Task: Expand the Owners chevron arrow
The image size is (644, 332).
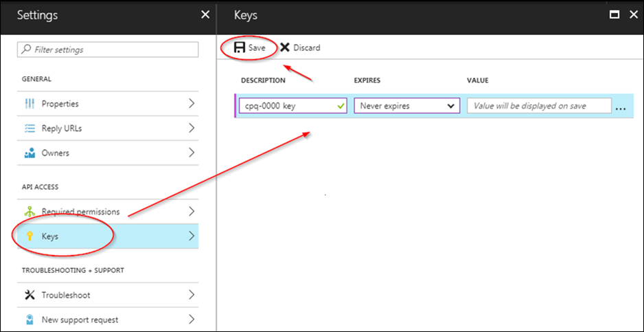Action: pyautogui.click(x=192, y=153)
